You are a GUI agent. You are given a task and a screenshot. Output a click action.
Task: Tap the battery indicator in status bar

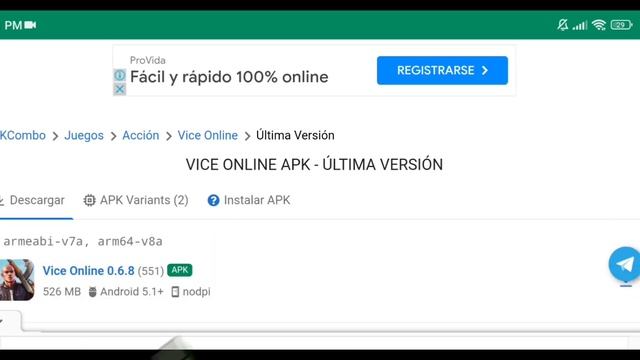coord(621,25)
